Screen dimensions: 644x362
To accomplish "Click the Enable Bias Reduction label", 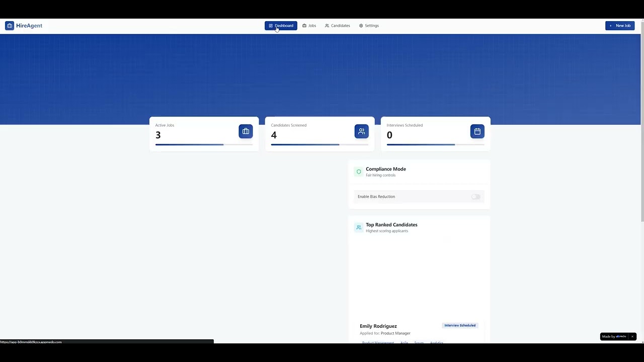I will pos(376,197).
